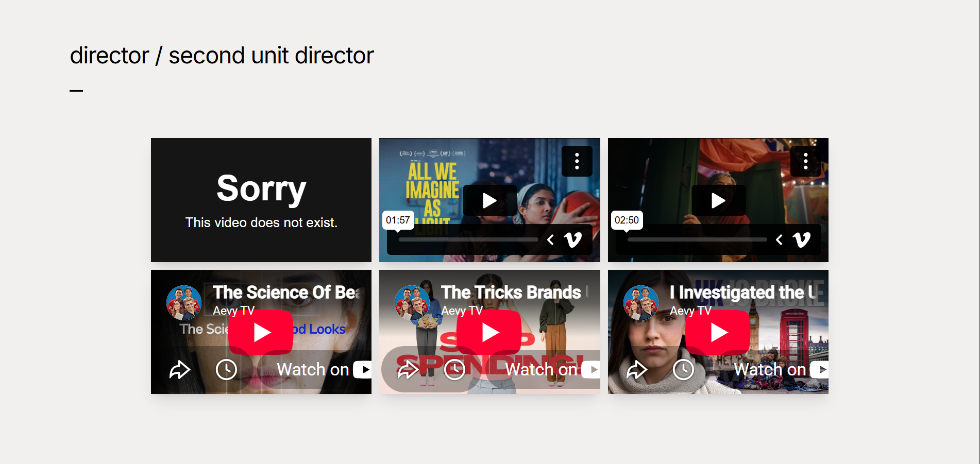
Task: Click Aevy TV channel name on I Investigated video
Action: 690,311
